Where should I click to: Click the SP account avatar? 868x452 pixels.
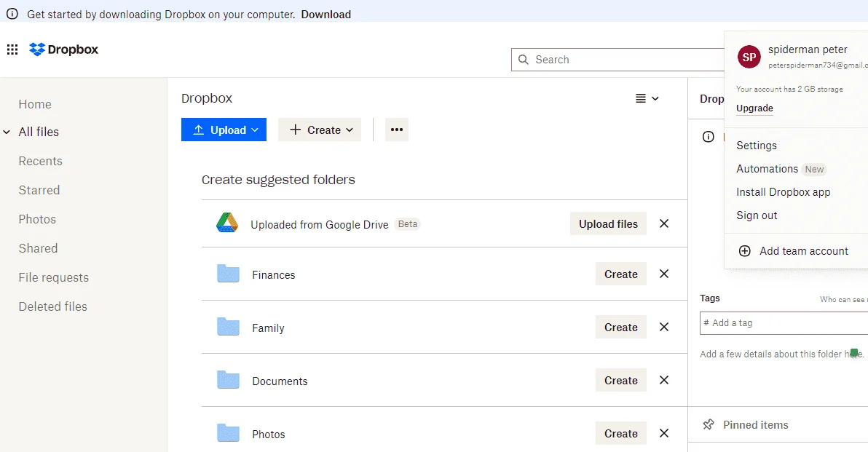pyautogui.click(x=749, y=57)
